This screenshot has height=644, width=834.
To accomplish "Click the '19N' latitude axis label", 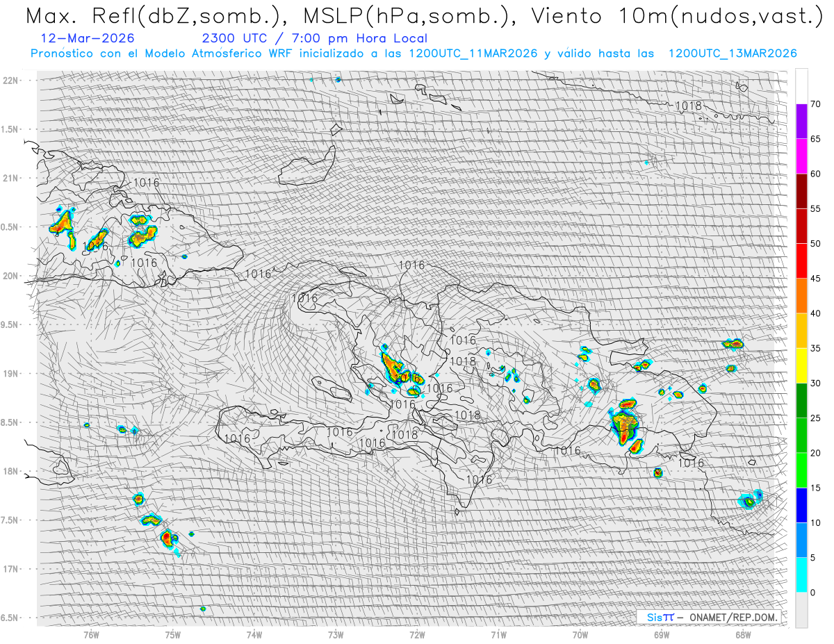I will 11,374.
